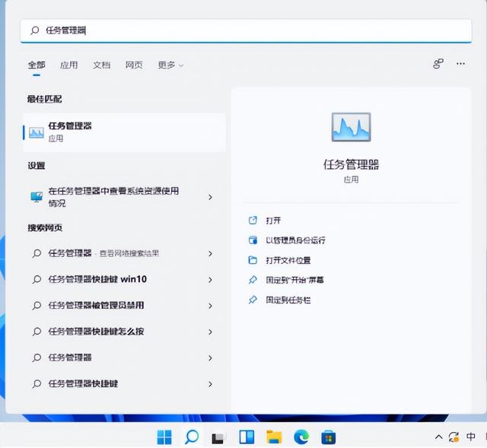487x448 pixels.
Task: Expand arrow for 在任务管理器中查看系统资源使用情况
Action: pos(210,197)
